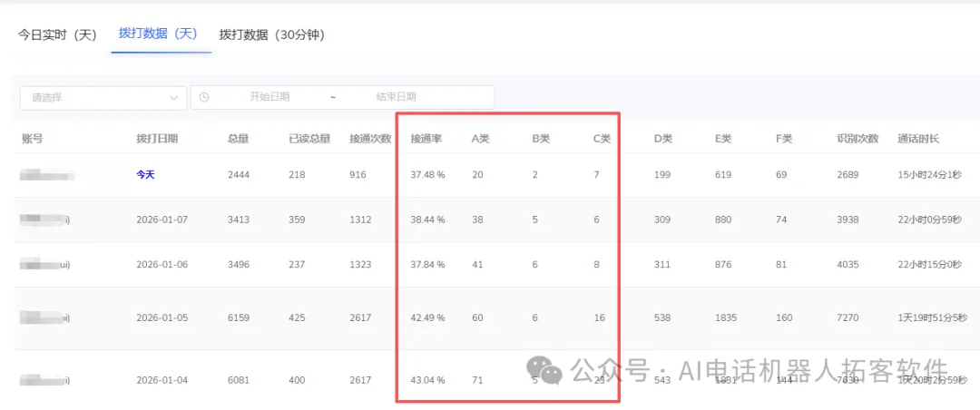
Task: Click total value 6159
Action: coord(239,318)
